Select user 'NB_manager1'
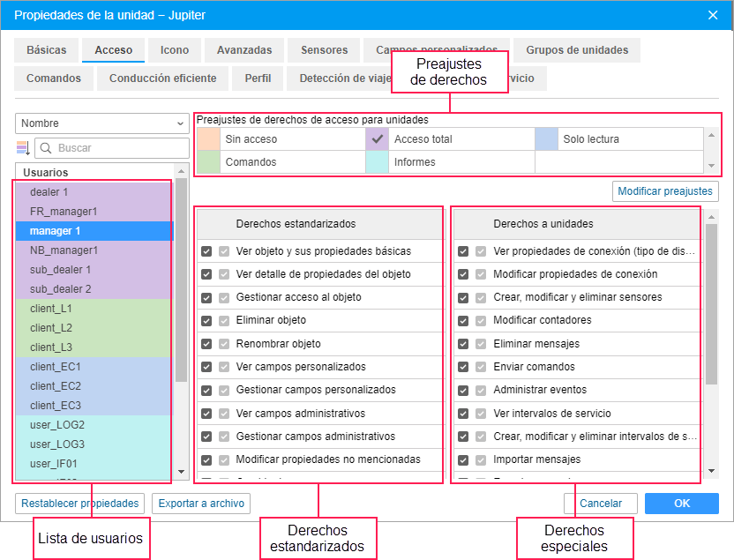This screenshot has height=560, width=734. [x=94, y=250]
